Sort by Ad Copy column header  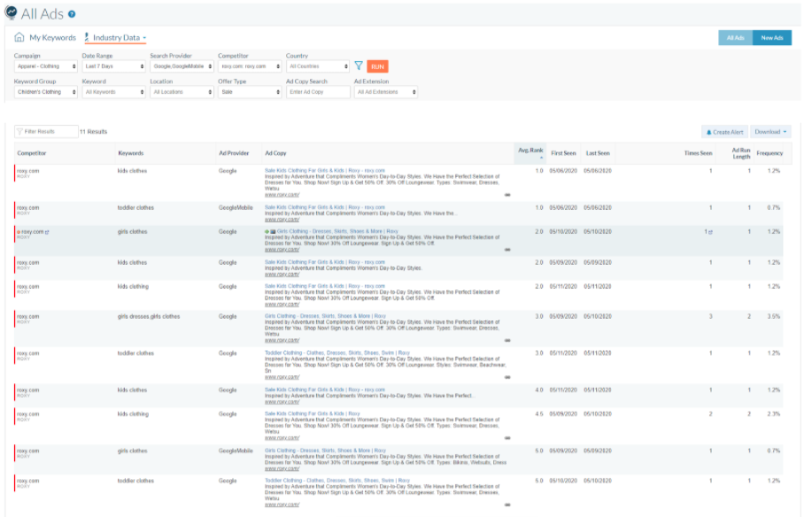pos(275,153)
